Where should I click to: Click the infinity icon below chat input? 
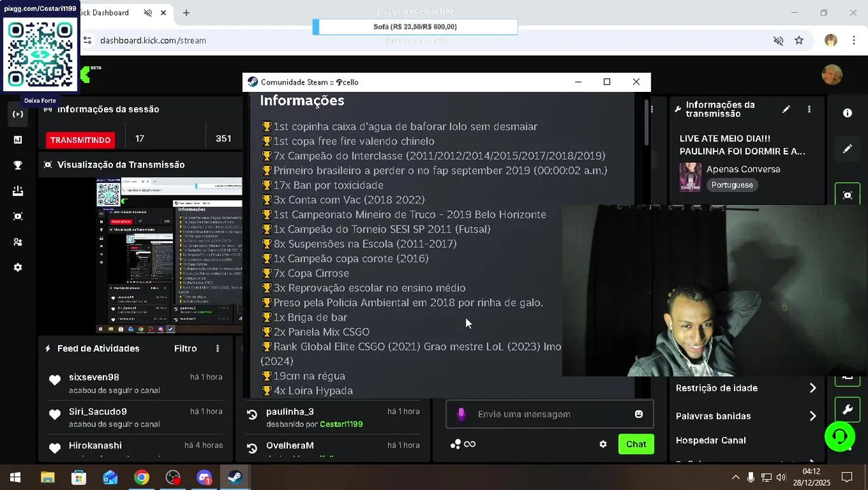[470, 444]
